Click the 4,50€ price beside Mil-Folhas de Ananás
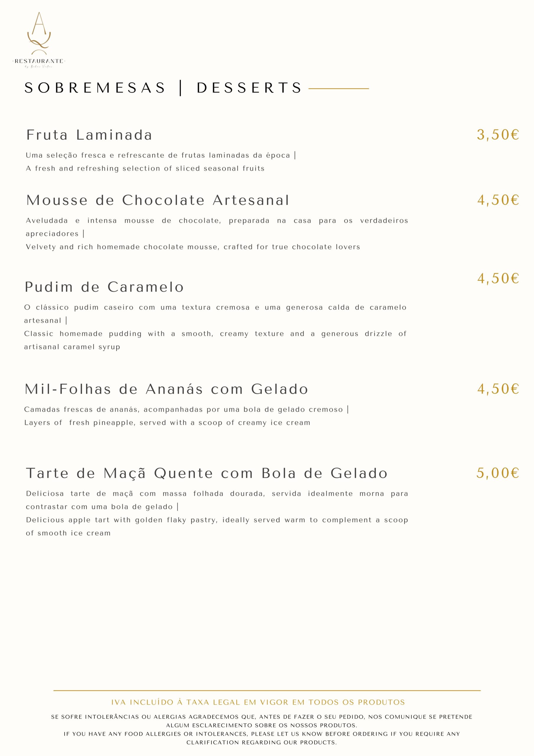 click(x=498, y=389)
